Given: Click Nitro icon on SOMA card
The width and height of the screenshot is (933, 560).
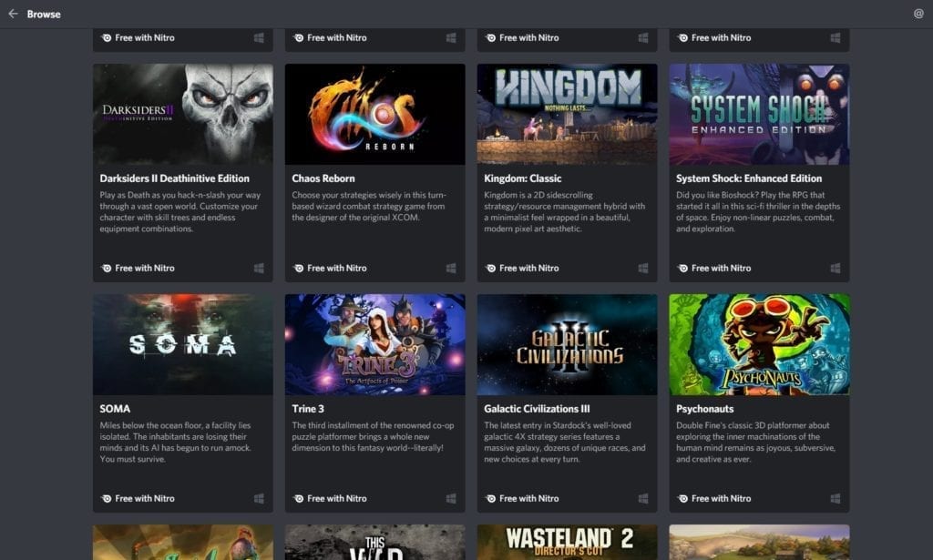Looking at the screenshot, I should coord(108,499).
